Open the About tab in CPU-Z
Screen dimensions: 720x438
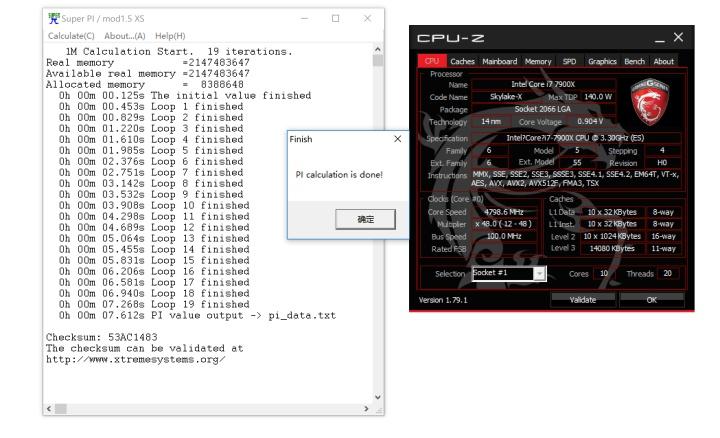pyautogui.click(x=664, y=61)
